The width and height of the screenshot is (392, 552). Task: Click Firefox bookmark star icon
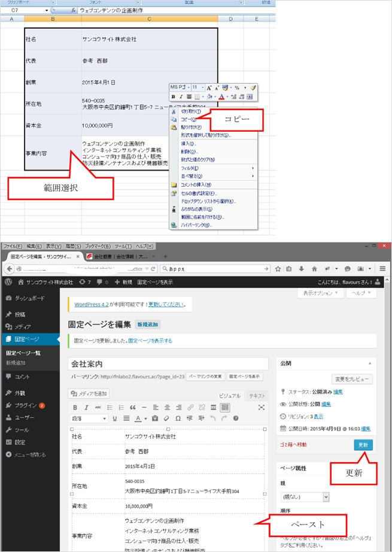pyautogui.click(x=278, y=269)
